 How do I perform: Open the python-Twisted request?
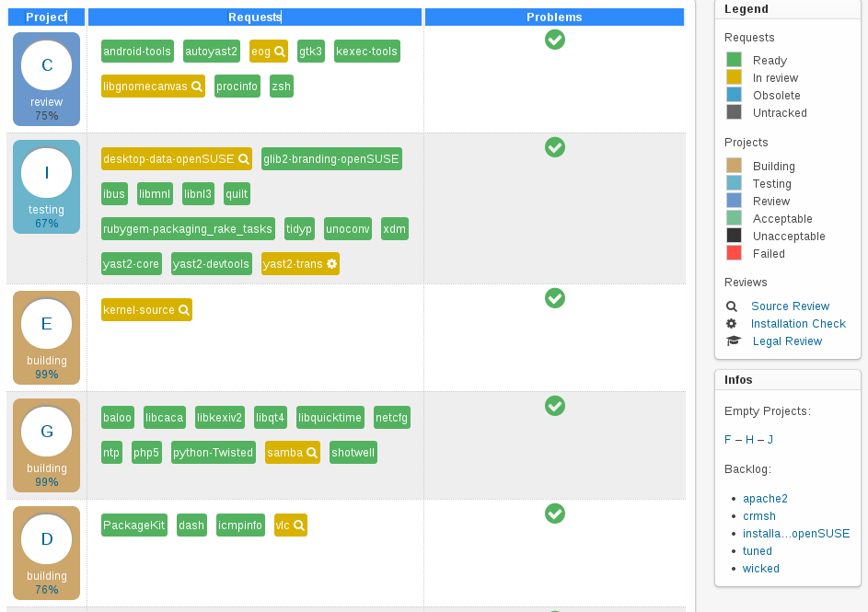pos(214,453)
